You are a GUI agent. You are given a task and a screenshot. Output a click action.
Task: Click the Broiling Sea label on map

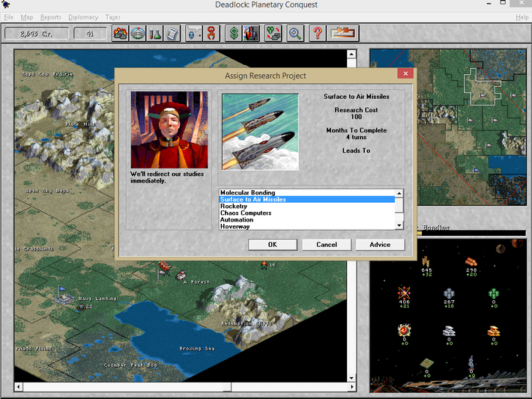click(197, 349)
